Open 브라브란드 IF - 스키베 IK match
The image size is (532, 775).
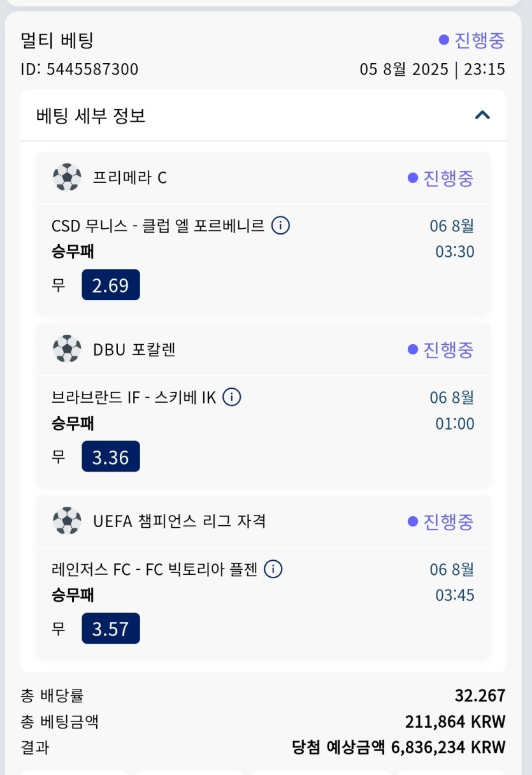point(134,398)
